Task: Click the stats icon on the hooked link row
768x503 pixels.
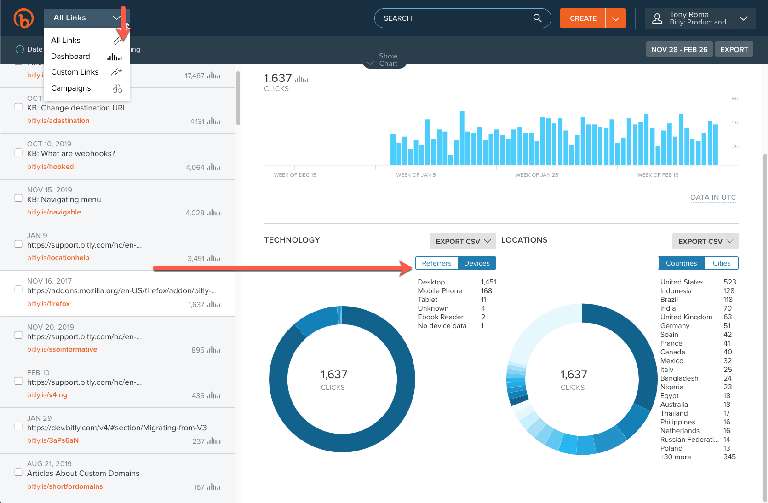Action: 214,167
